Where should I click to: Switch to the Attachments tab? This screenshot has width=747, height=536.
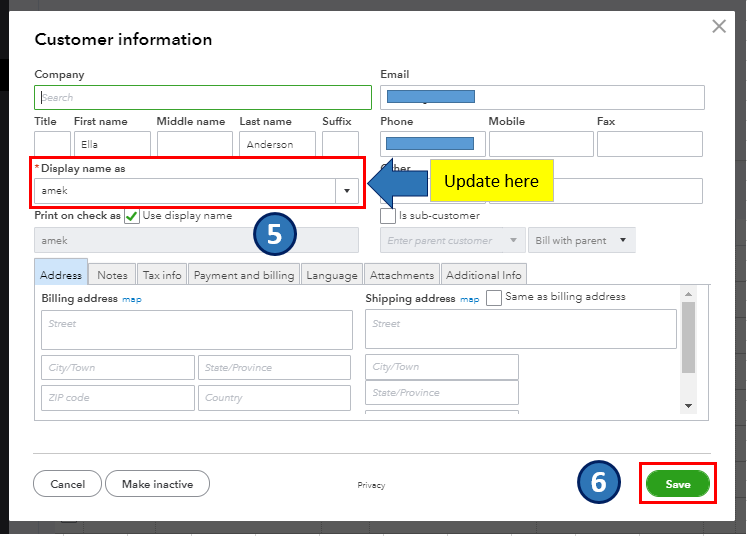pyautogui.click(x=402, y=275)
